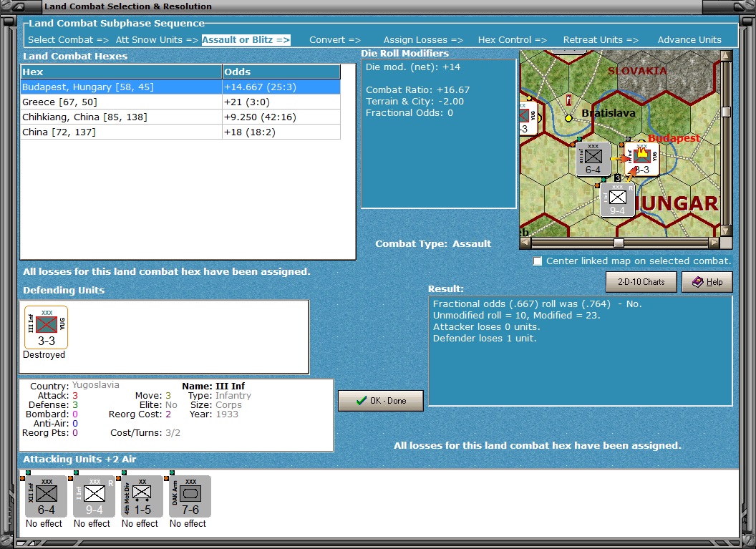Click the Help book icon
This screenshot has height=549, width=756.
coord(698,282)
